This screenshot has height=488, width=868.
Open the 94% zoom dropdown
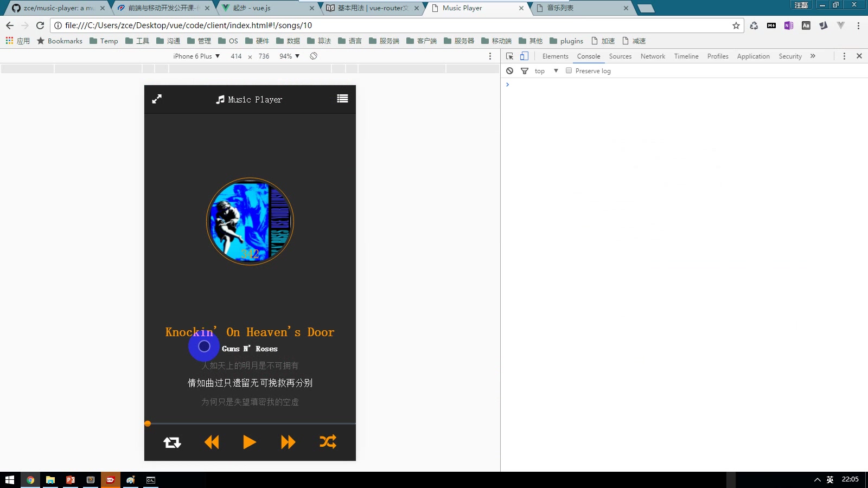pyautogui.click(x=289, y=56)
